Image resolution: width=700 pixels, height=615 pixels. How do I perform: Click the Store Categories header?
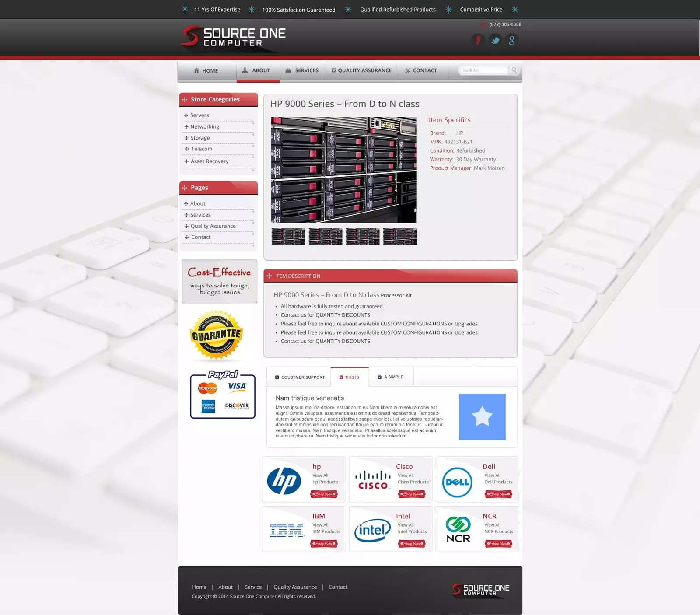pos(218,100)
